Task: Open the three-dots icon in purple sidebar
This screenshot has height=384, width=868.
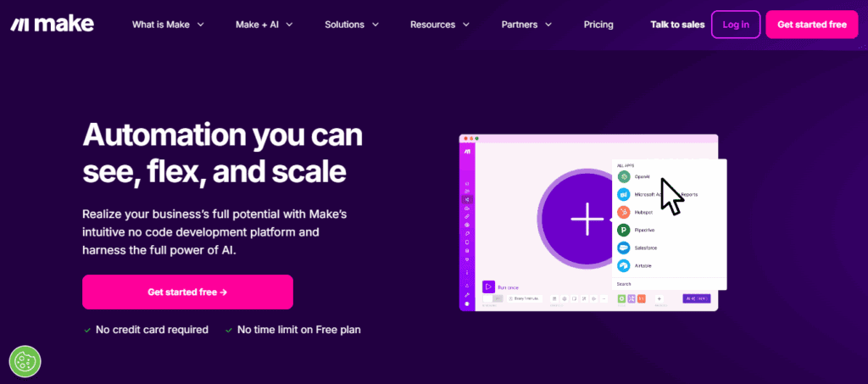Action: pyautogui.click(x=467, y=272)
